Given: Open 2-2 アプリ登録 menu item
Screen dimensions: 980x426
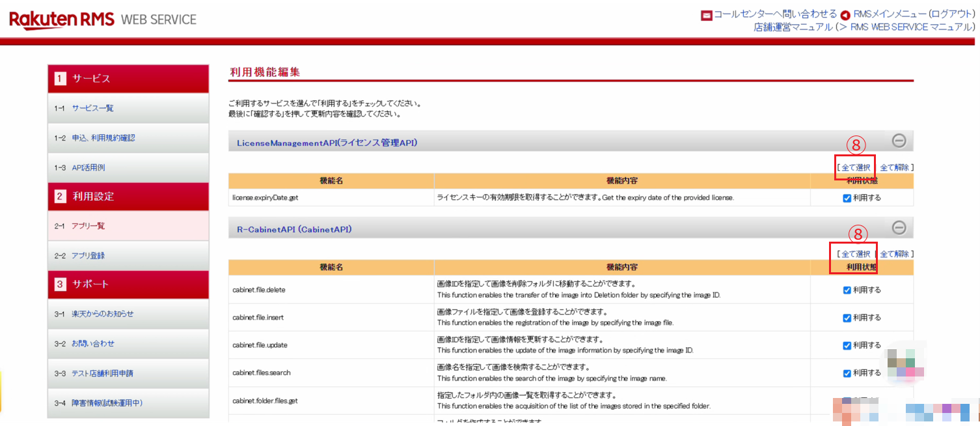Looking at the screenshot, I should (128, 255).
